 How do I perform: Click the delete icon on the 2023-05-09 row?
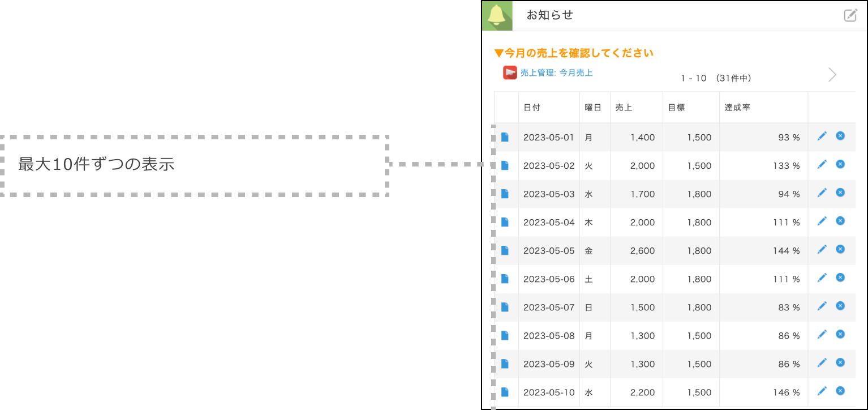[840, 363]
